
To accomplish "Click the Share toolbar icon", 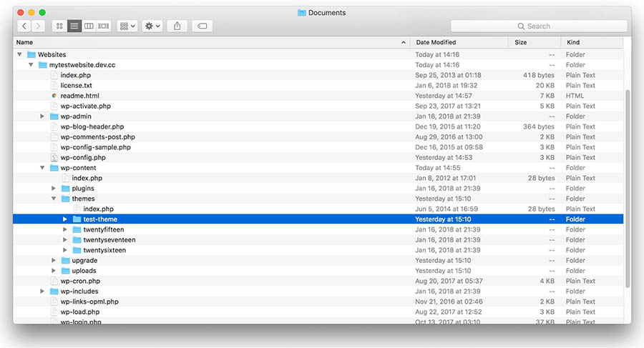I will click(177, 26).
